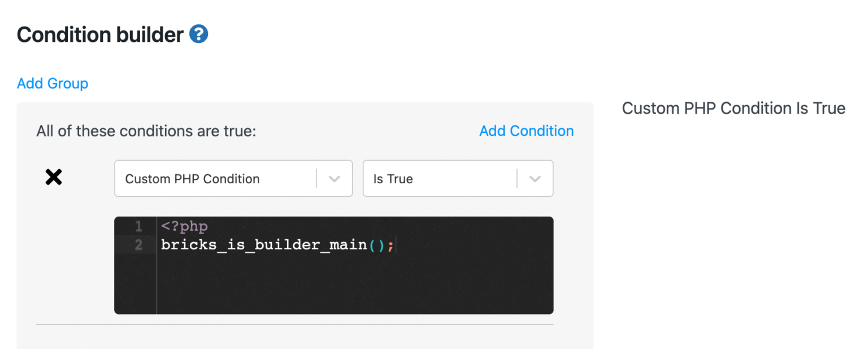Click the Add Group link
Screen dimensions: 868x349
click(52, 83)
